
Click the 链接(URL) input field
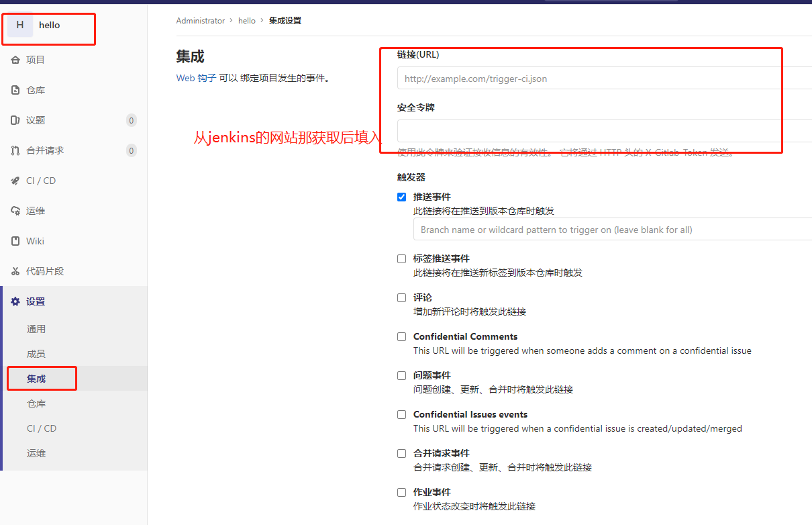tap(605, 78)
